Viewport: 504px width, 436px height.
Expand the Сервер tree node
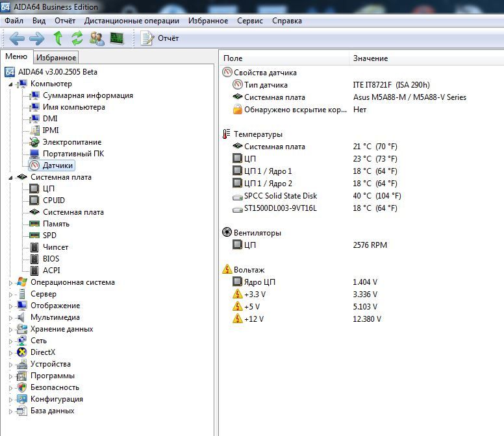point(10,295)
